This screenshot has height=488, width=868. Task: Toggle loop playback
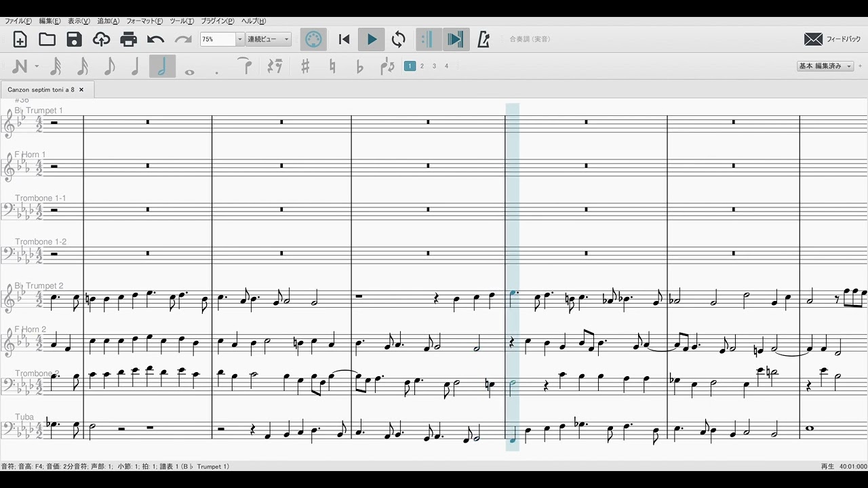[399, 39]
